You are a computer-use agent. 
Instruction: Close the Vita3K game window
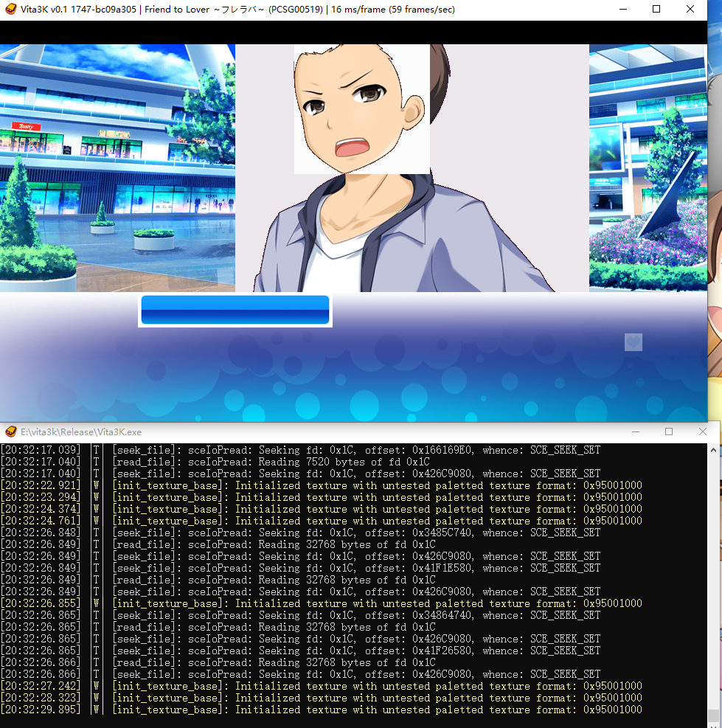(x=690, y=10)
